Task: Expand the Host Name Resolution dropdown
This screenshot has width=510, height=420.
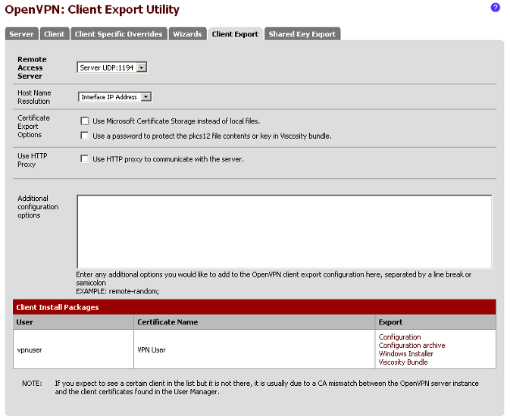Action: (x=114, y=97)
